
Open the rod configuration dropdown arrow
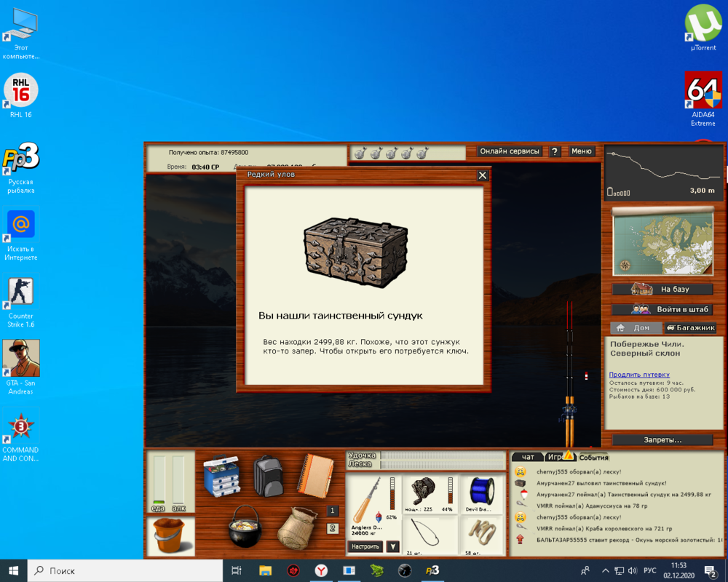pos(392,546)
